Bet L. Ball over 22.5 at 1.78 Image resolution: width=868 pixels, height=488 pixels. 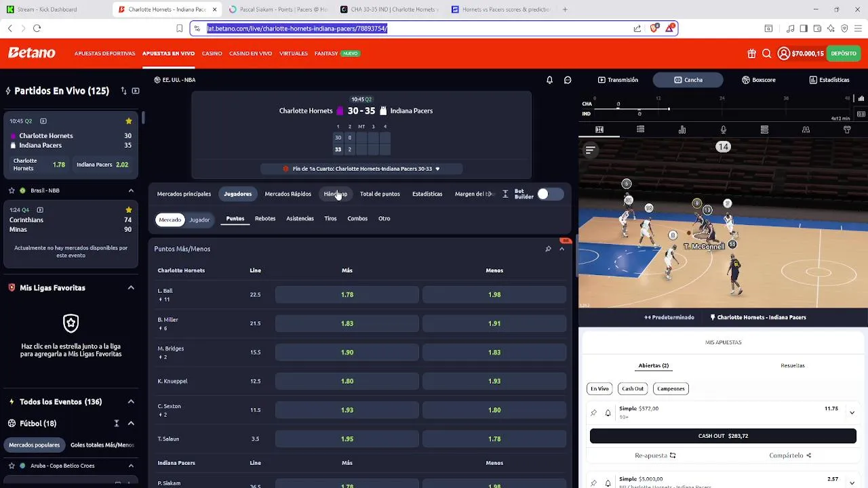tap(347, 295)
